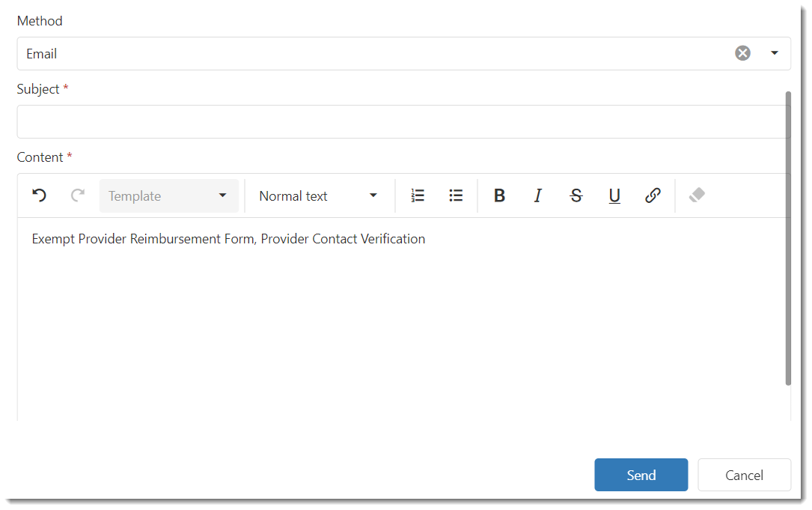The image size is (812, 510).
Task: Insert a hyperlink with the link icon
Action: tap(653, 195)
